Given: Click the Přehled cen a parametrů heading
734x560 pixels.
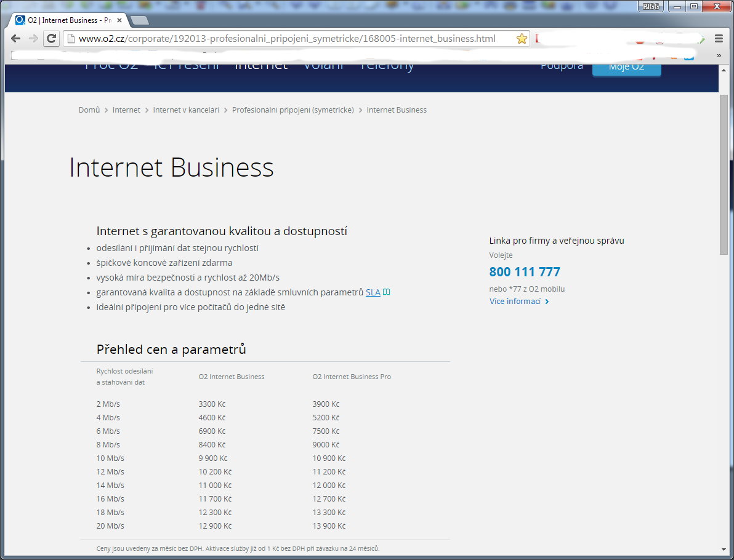Looking at the screenshot, I should click(x=171, y=350).
